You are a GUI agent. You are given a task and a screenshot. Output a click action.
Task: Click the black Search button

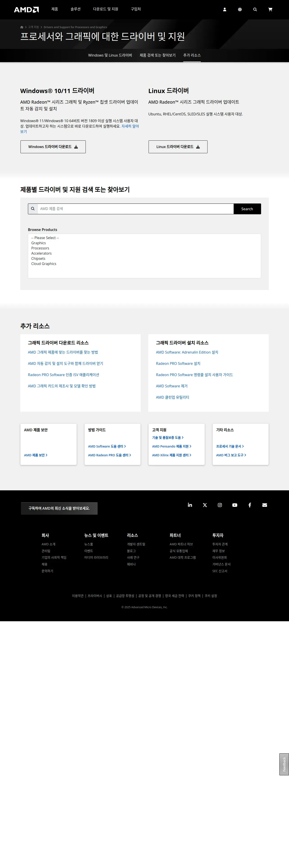click(x=247, y=209)
